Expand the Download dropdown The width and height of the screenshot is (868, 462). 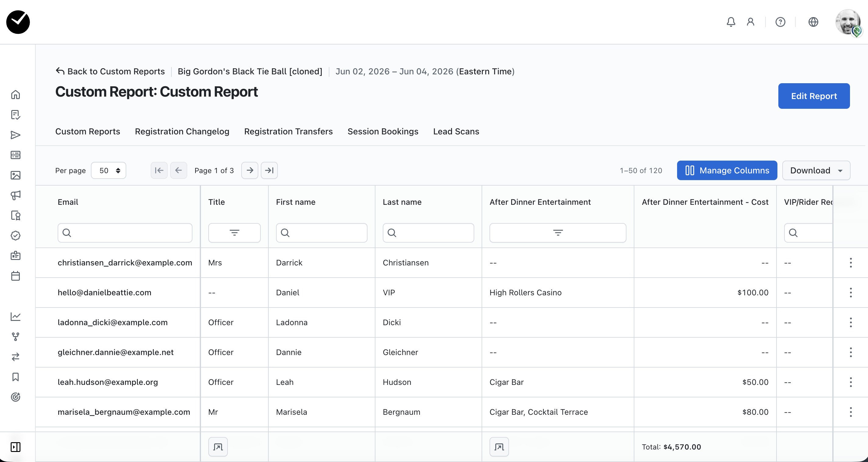[x=816, y=170]
